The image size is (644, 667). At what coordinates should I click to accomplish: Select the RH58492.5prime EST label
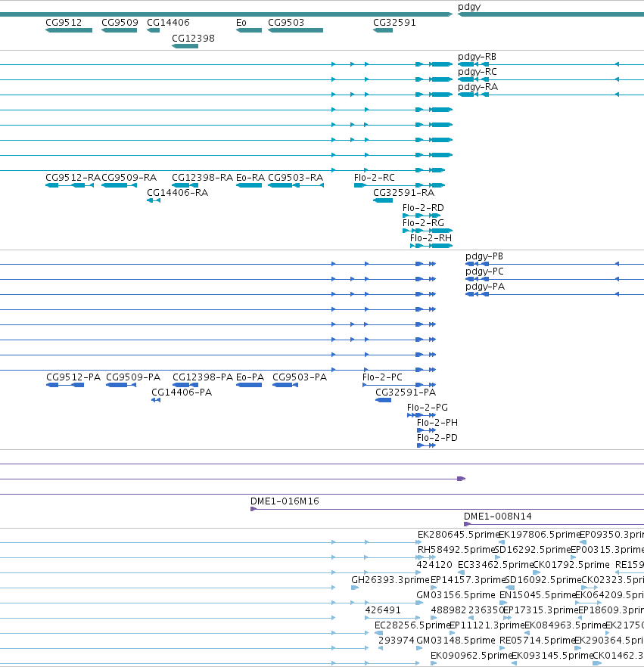coord(456,550)
